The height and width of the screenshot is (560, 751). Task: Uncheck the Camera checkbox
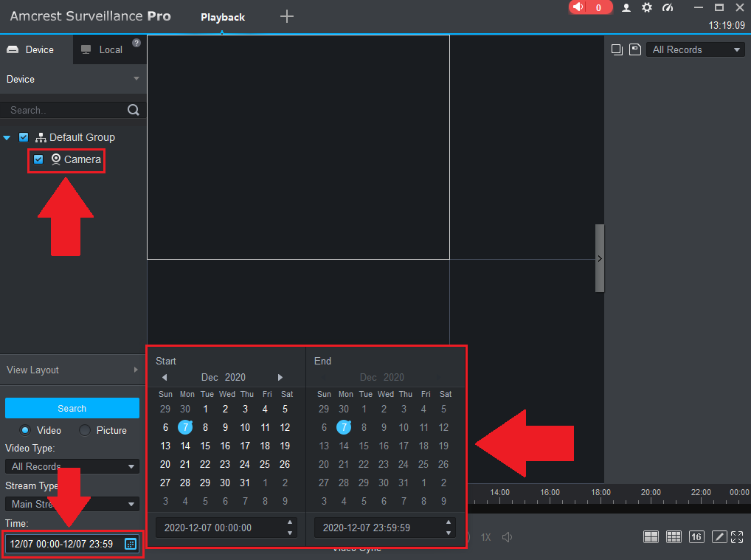38,159
